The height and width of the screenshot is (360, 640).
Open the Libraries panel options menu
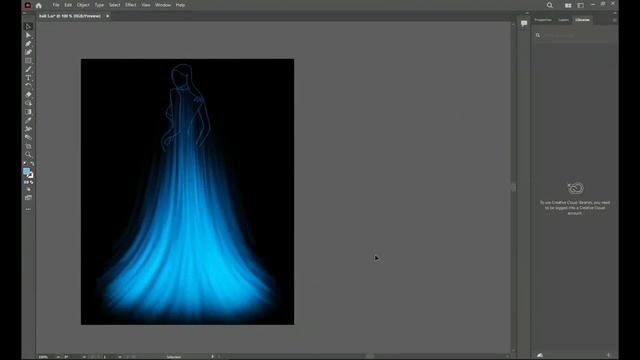pyautogui.click(x=614, y=20)
